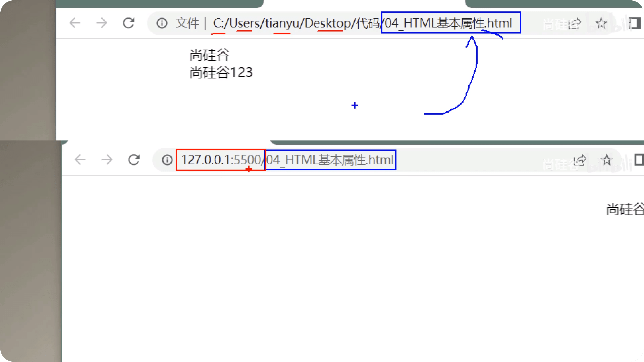Click back arrow in the lower browser
This screenshot has width=644, height=362.
pos(80,160)
